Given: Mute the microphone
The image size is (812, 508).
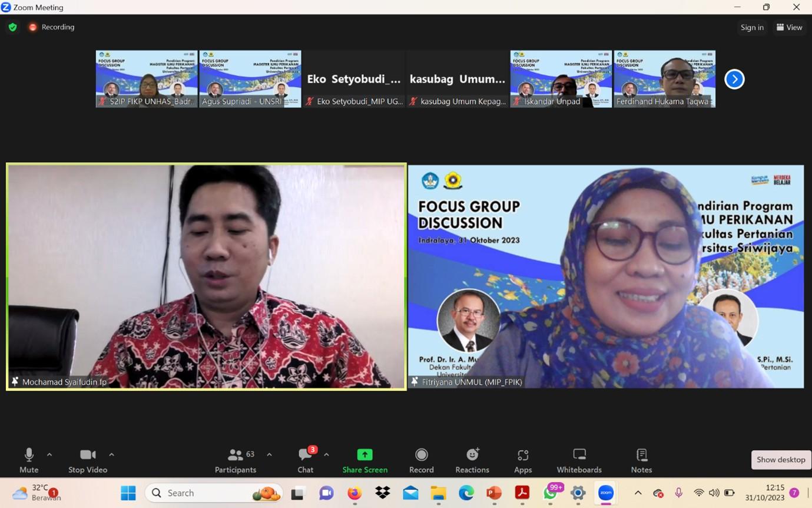Looking at the screenshot, I should (29, 460).
